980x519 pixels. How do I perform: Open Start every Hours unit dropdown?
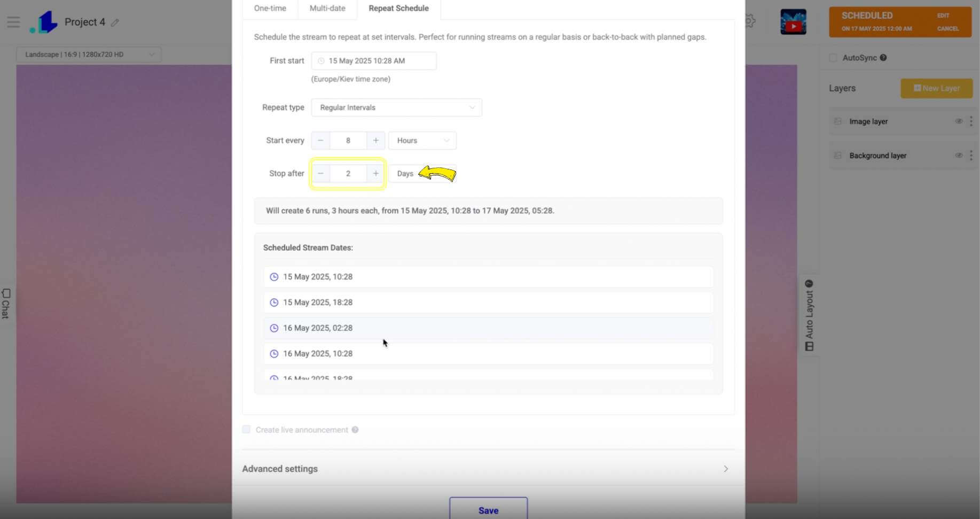click(422, 141)
